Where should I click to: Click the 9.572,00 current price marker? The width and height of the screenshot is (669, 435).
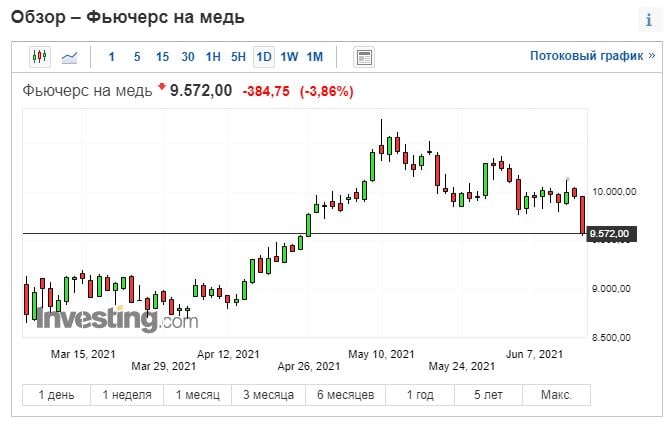click(610, 234)
